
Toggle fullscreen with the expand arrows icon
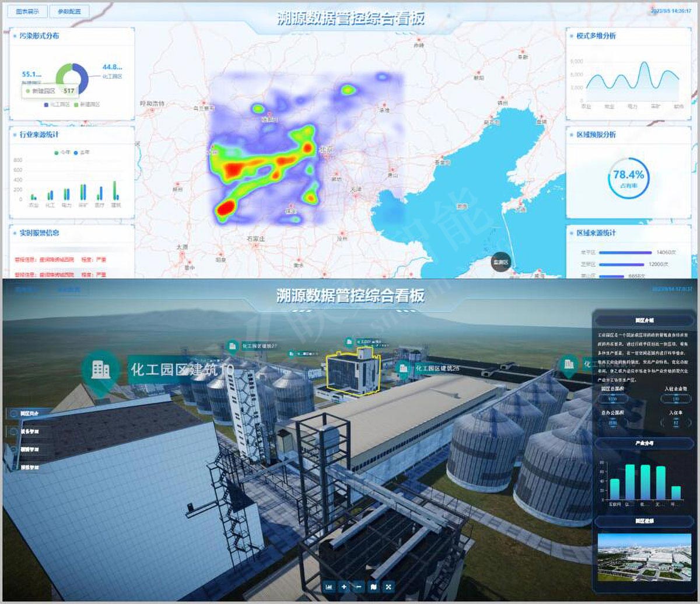pos(389,587)
